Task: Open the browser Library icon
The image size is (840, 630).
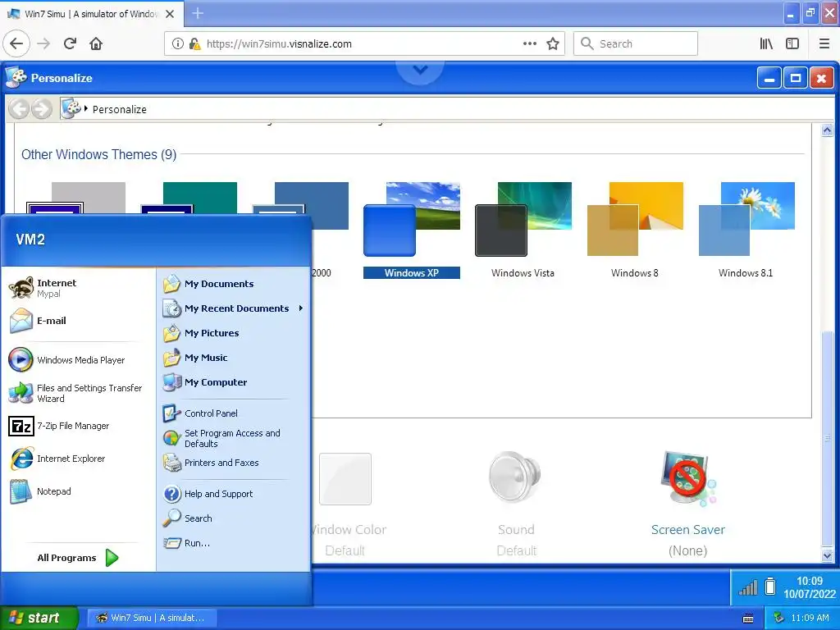Action: point(766,43)
